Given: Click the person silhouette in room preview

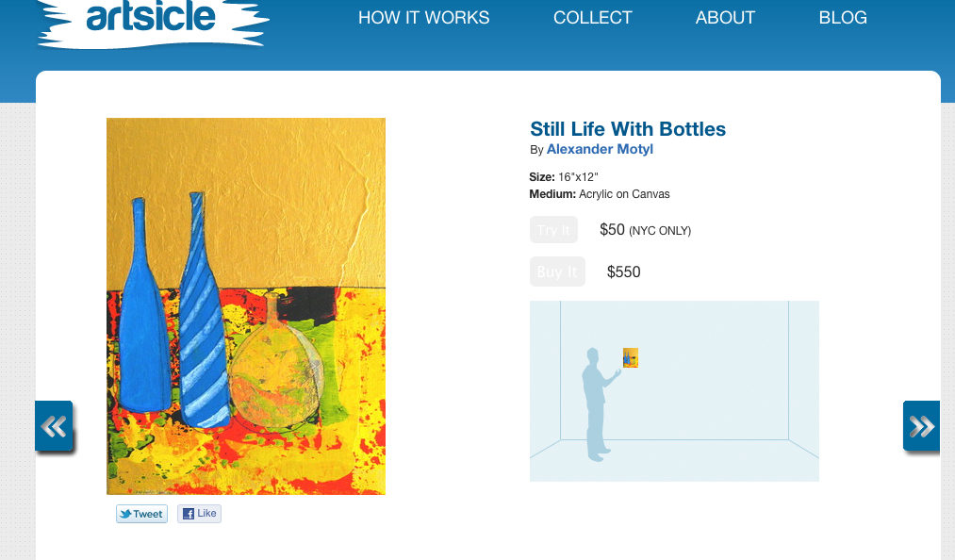Looking at the screenshot, I should click(596, 405).
